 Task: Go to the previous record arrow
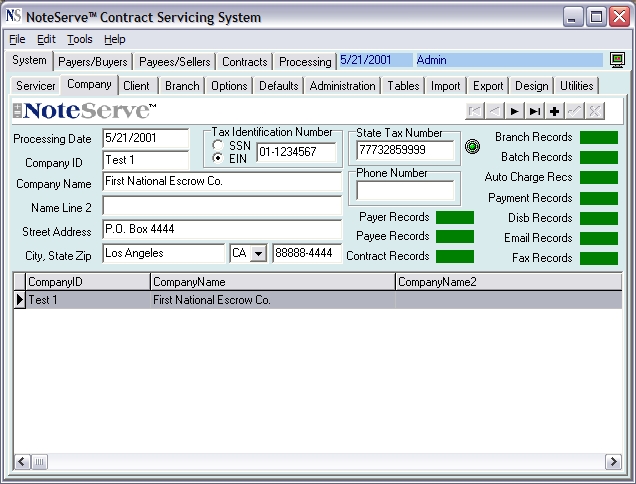(494, 111)
